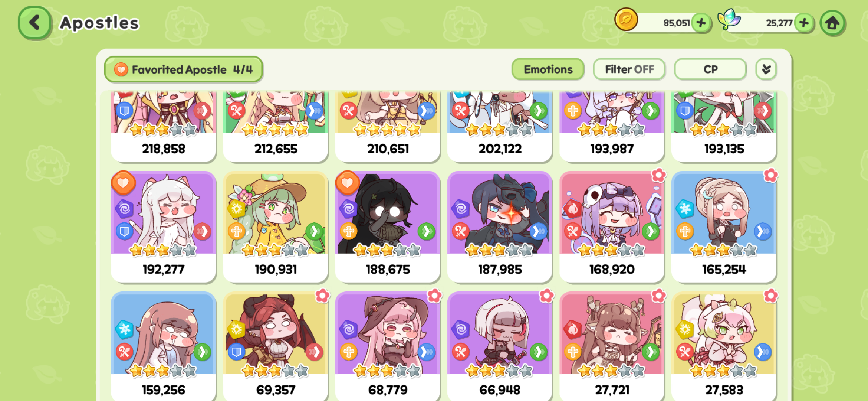Tap the rainbow crystal leaf icon
This screenshot has height=401, width=868.
click(x=729, y=19)
